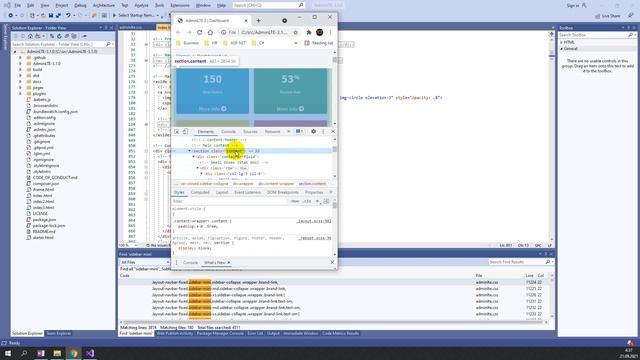Open Chrome three-dot menu
The height and width of the screenshot is (360, 640).
point(330,32)
